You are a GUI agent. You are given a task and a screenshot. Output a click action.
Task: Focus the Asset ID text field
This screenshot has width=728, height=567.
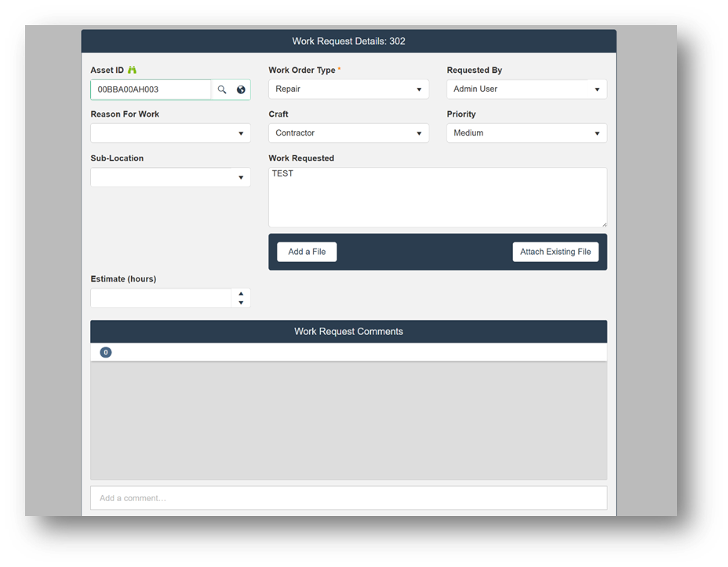pos(151,89)
